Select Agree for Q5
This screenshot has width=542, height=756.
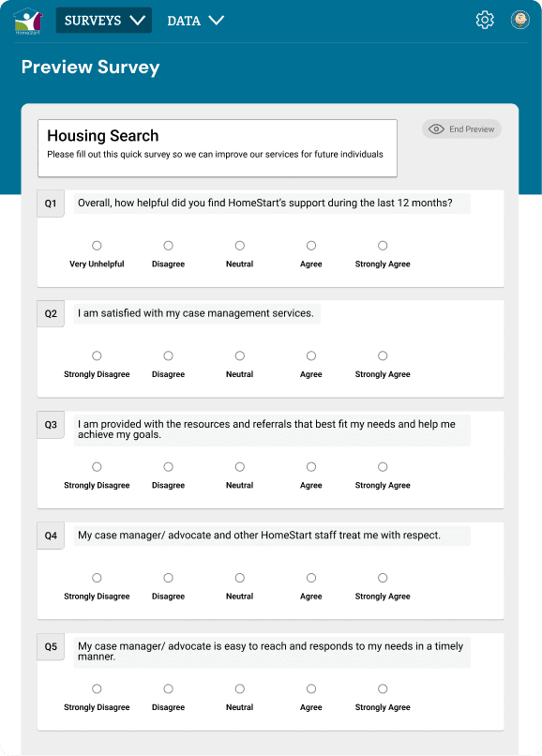coord(311,688)
